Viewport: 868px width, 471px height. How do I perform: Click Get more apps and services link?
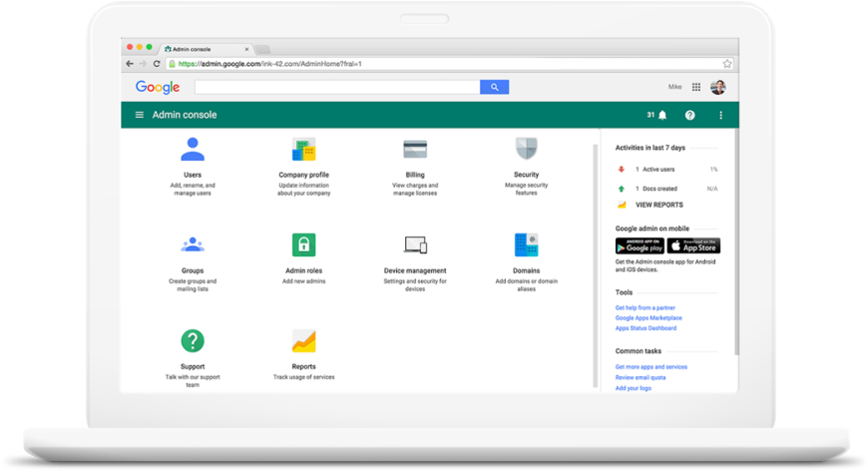click(651, 367)
